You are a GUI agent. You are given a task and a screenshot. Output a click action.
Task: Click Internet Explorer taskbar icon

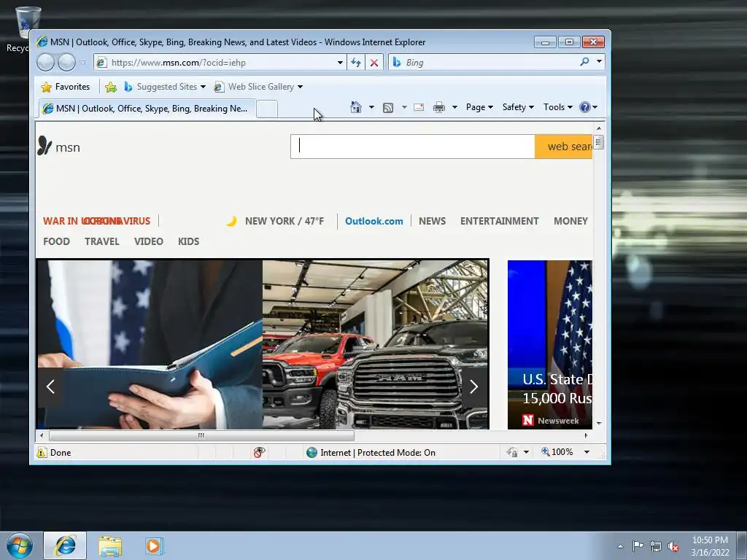[65, 545]
